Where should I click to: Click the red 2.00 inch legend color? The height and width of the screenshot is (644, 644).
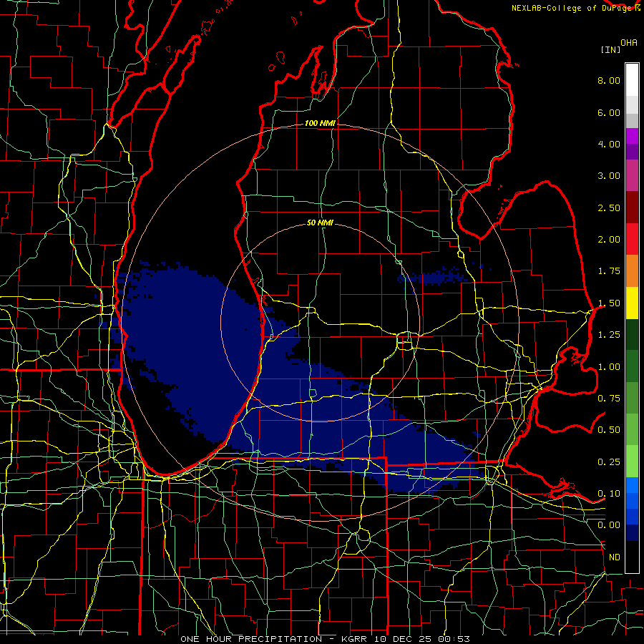(632, 239)
